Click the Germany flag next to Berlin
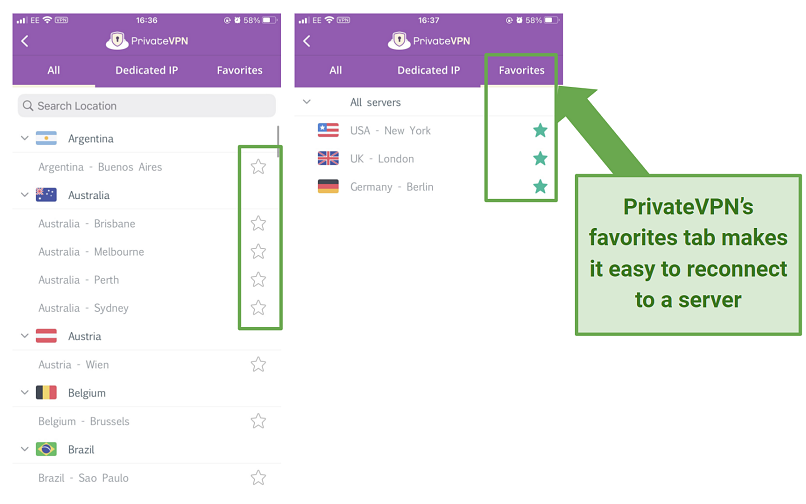The height and width of the screenshot is (504, 806). [x=328, y=186]
